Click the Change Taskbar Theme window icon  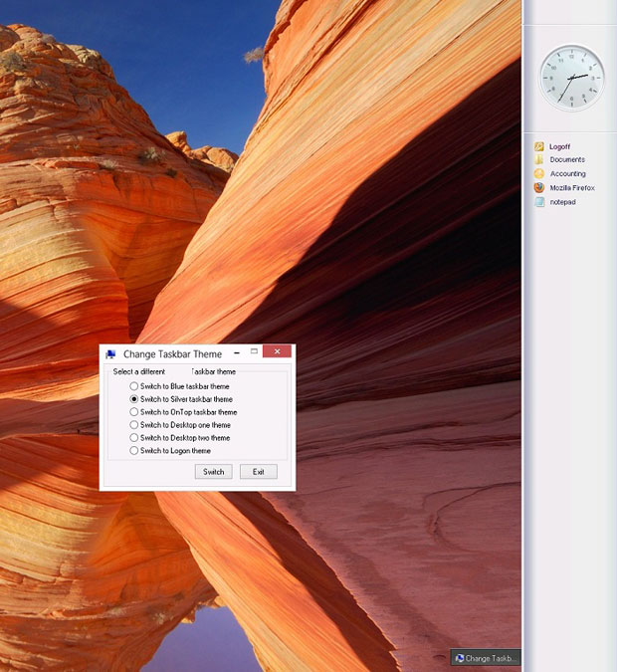pos(111,354)
